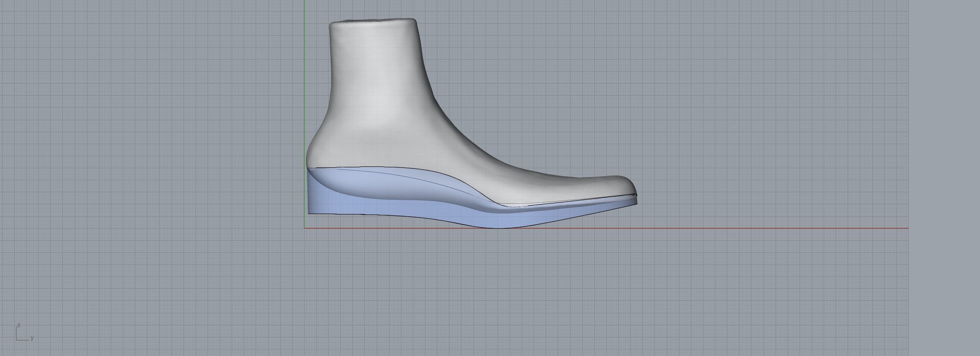The width and height of the screenshot is (980, 356).
Task: Click the top end of the green axis
Action: tap(305, 2)
